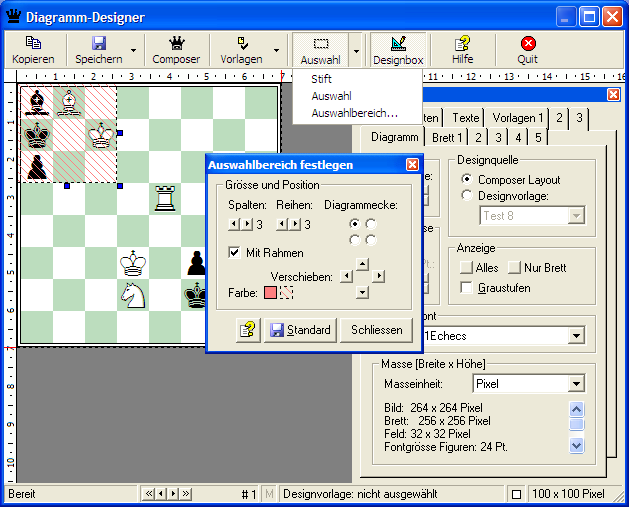
Task: Choose Auswahlbereich... from the menu
Action: pyautogui.click(x=354, y=113)
